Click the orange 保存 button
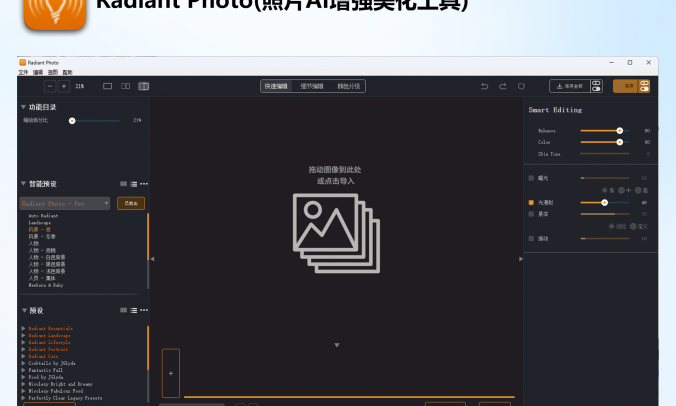Screen dimensions: 676x406 click(x=626, y=86)
